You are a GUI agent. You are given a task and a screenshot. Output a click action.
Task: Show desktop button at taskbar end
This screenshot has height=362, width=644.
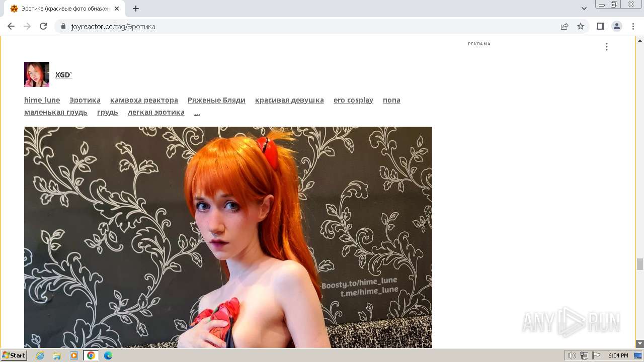tap(638, 355)
